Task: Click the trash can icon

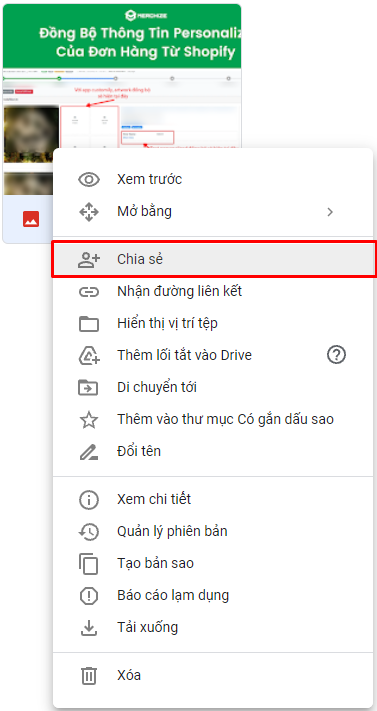Action: click(89, 676)
